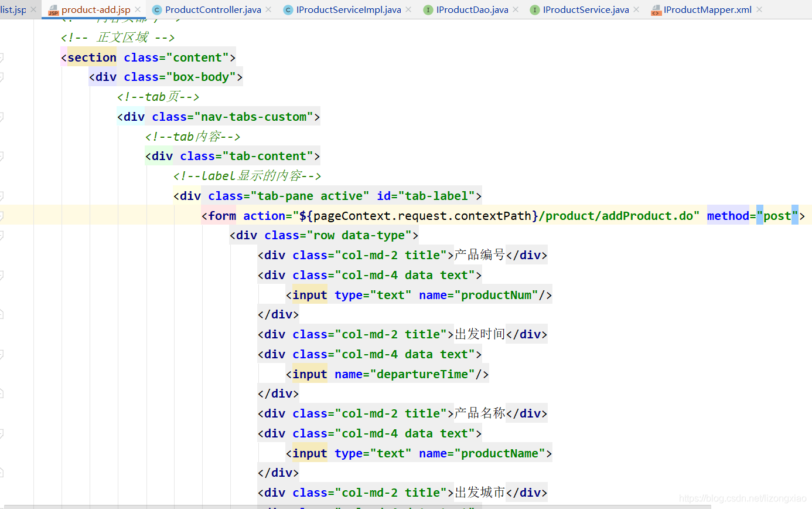
Task: Click the class value "row data-type"
Action: (x=359, y=235)
